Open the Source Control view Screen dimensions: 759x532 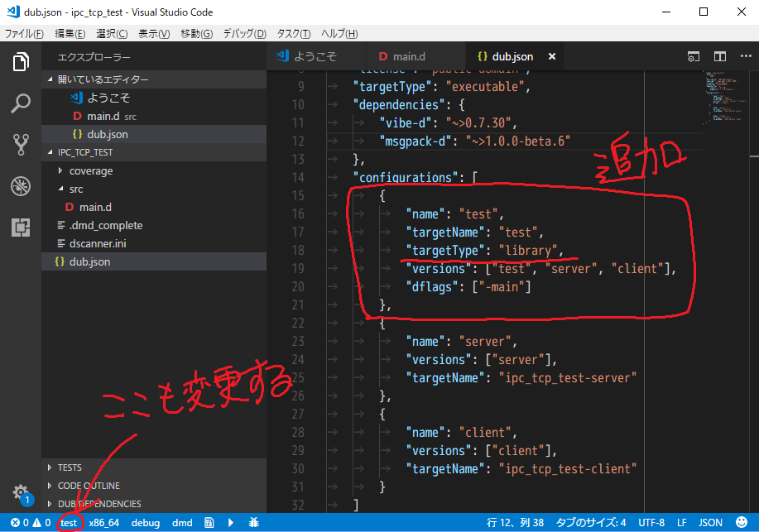[x=20, y=144]
